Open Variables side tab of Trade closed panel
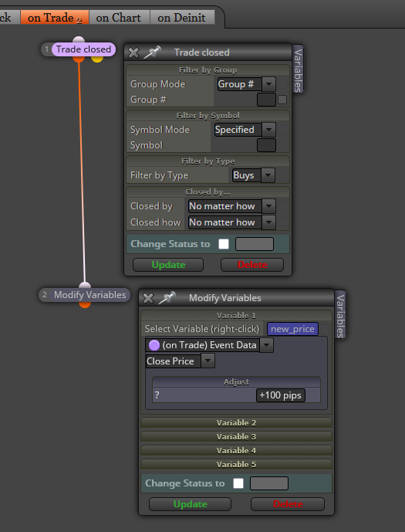The image size is (405, 532). pyautogui.click(x=298, y=69)
